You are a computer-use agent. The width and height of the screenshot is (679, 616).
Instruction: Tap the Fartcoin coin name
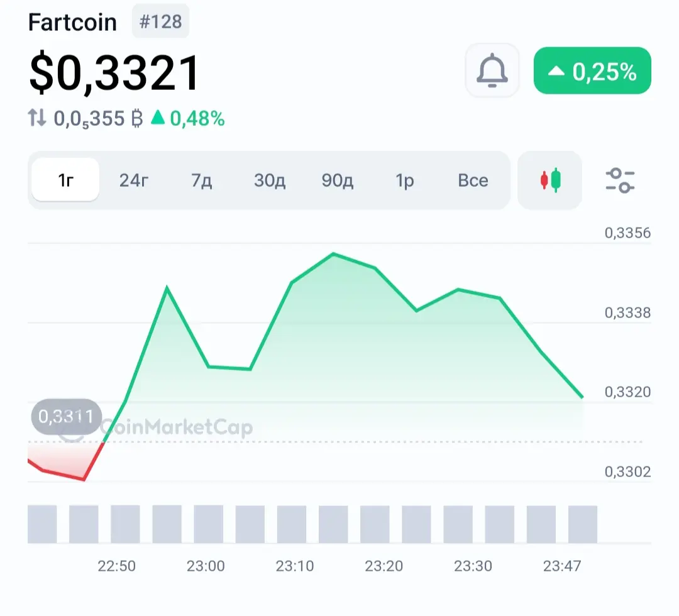[72, 23]
